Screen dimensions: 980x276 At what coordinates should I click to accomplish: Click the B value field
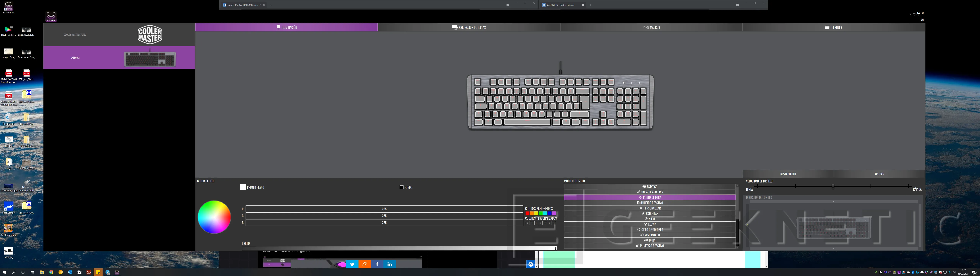coord(384,223)
